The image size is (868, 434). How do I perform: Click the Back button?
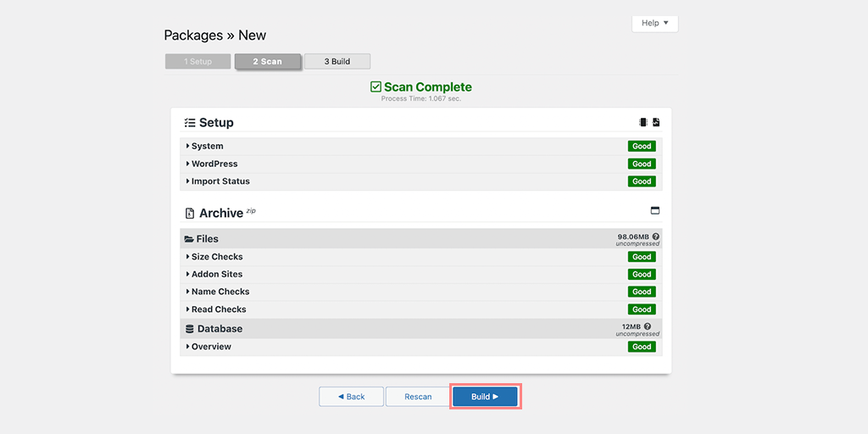point(351,397)
